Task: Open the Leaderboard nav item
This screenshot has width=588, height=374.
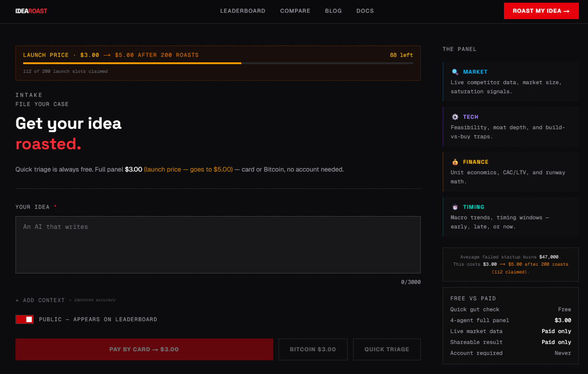Action: (243, 11)
